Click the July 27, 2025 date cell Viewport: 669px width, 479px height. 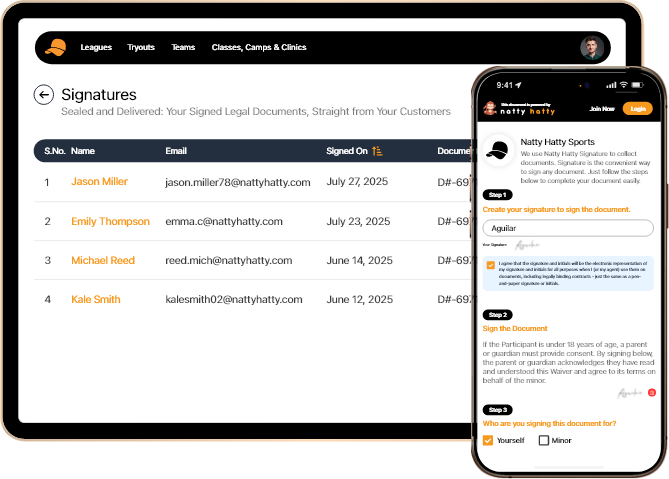[357, 182]
